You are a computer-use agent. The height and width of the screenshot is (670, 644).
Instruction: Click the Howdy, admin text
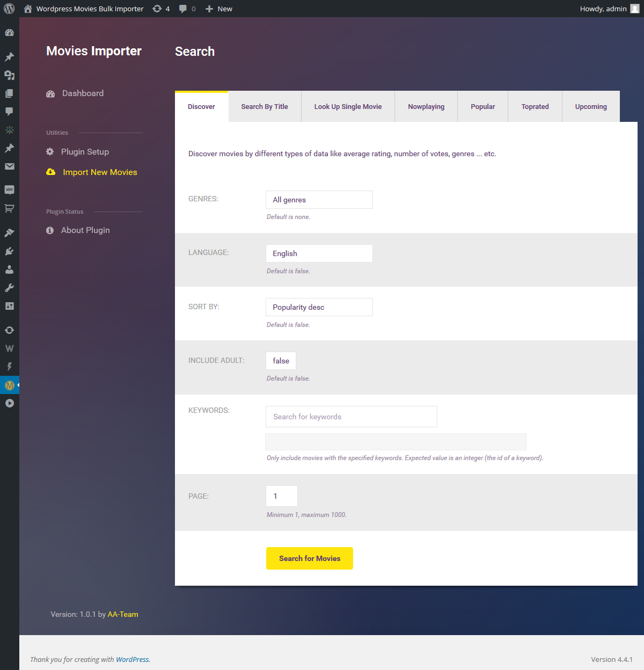point(603,9)
